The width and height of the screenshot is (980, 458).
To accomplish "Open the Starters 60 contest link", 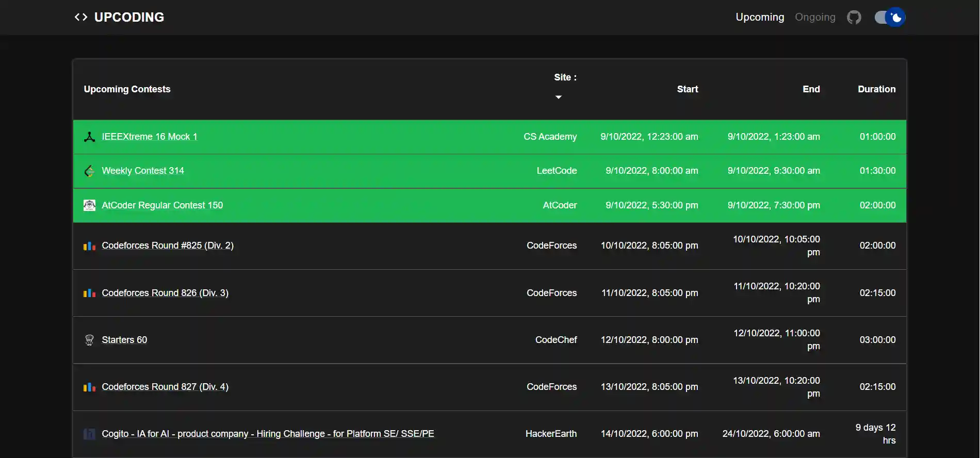I will (124, 340).
